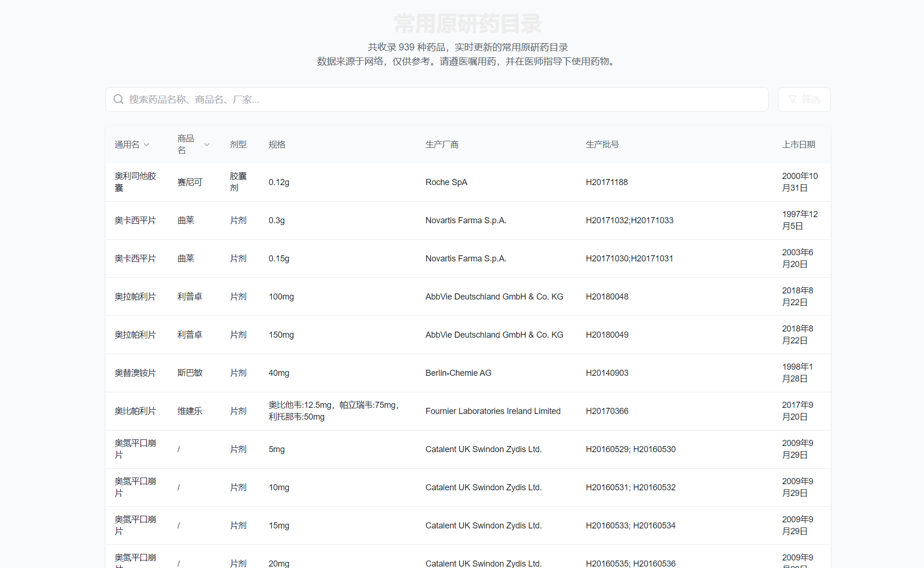Click the 150mg specification cell

[x=281, y=335]
